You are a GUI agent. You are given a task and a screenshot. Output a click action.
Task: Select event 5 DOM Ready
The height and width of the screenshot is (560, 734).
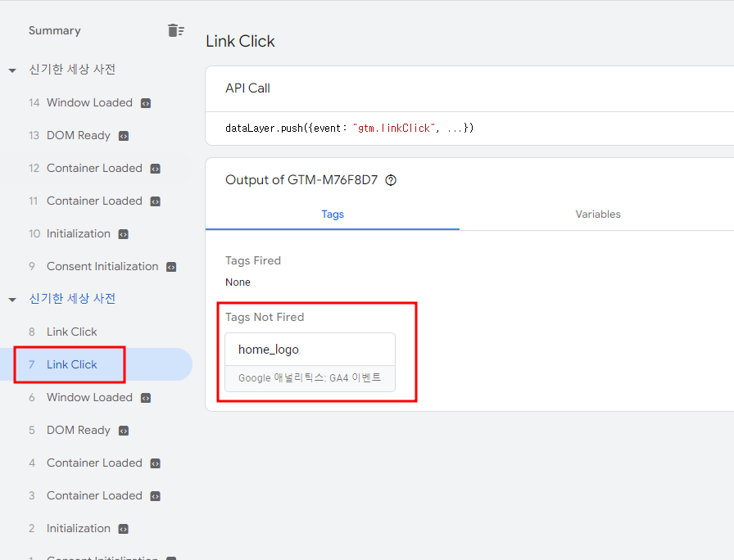pos(96,430)
